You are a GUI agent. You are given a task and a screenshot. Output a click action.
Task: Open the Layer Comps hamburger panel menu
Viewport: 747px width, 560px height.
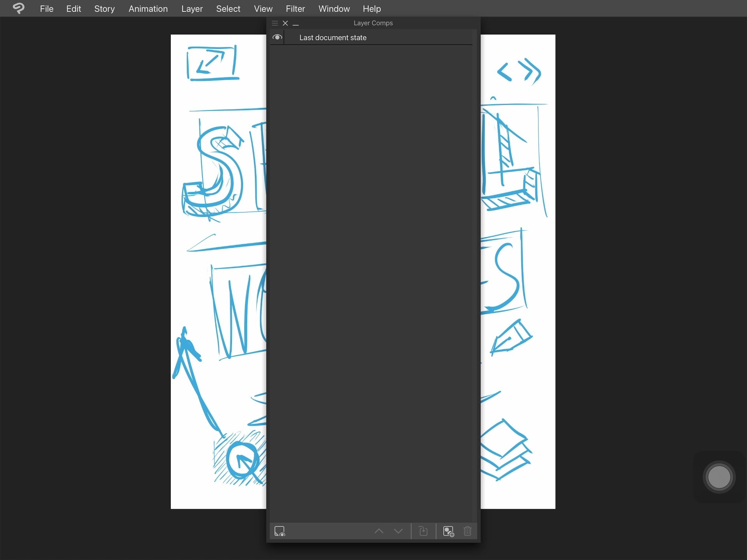(x=275, y=23)
